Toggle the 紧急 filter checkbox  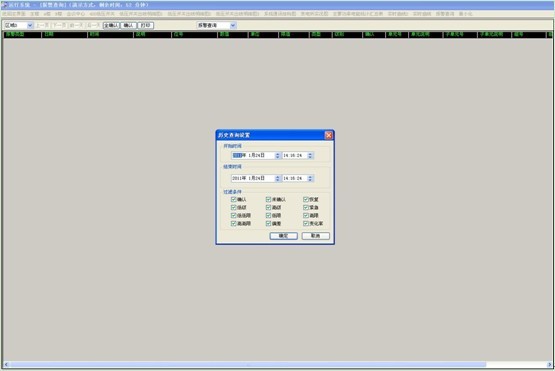point(306,207)
